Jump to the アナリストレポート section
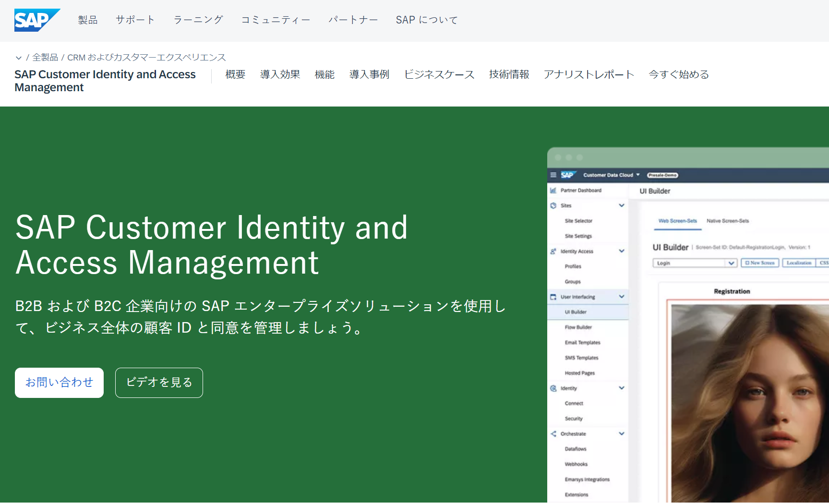The height and width of the screenshot is (504, 829). pos(589,74)
